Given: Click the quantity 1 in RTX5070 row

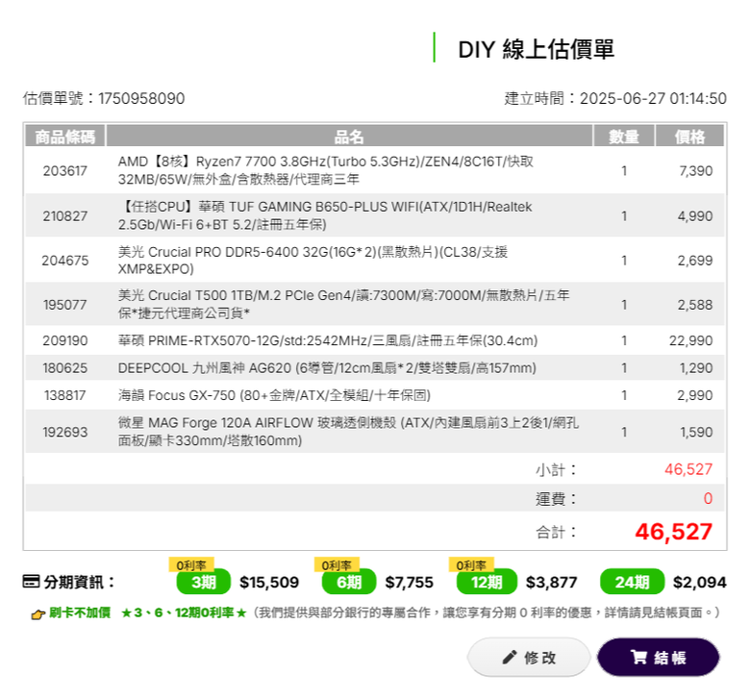Looking at the screenshot, I should coord(624,340).
